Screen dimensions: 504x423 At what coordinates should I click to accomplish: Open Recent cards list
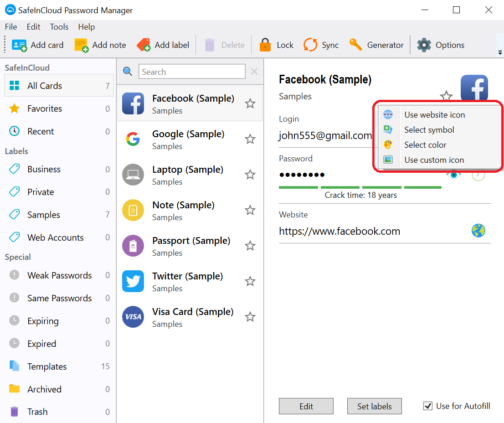59,131
